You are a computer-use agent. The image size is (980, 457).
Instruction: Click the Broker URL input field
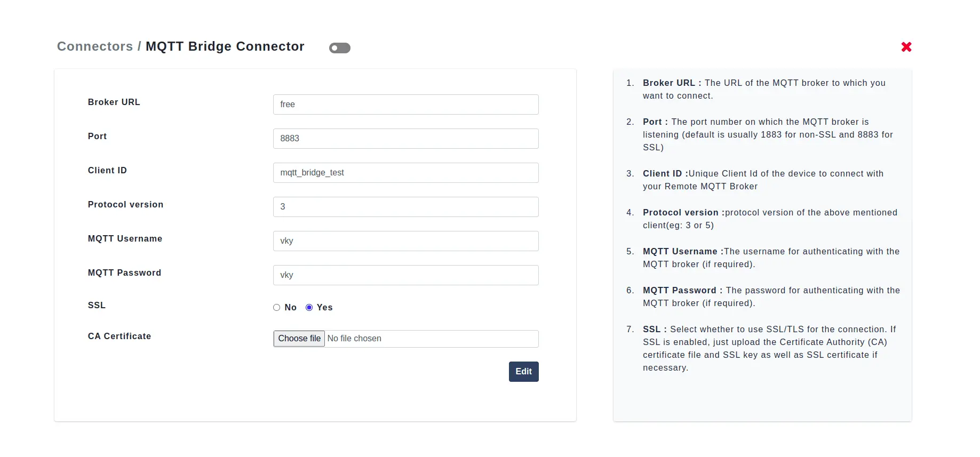coord(405,105)
